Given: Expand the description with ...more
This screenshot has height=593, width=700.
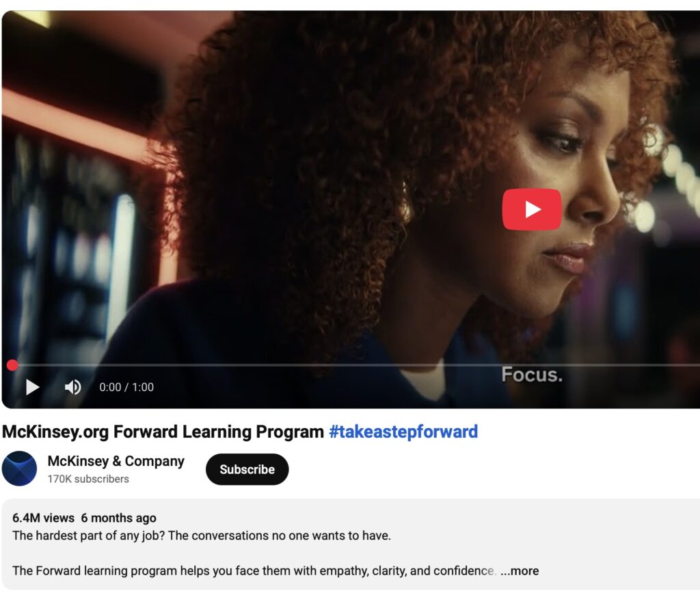Looking at the screenshot, I should tap(520, 570).
